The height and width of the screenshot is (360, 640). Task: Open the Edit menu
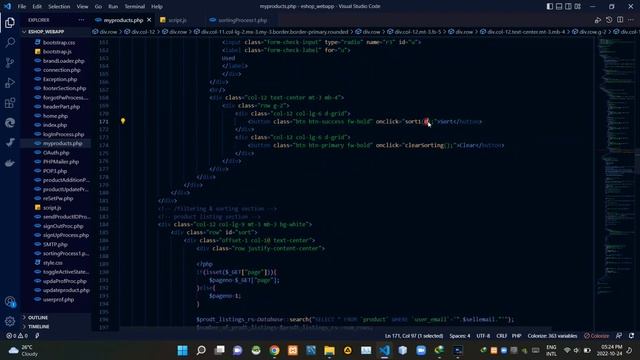pyautogui.click(x=37, y=6)
